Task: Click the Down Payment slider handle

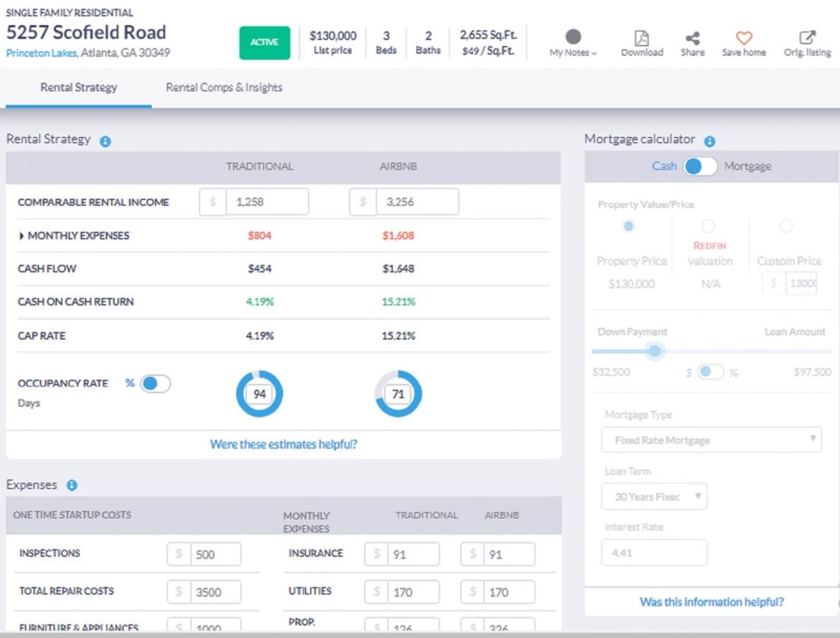Action: click(654, 351)
